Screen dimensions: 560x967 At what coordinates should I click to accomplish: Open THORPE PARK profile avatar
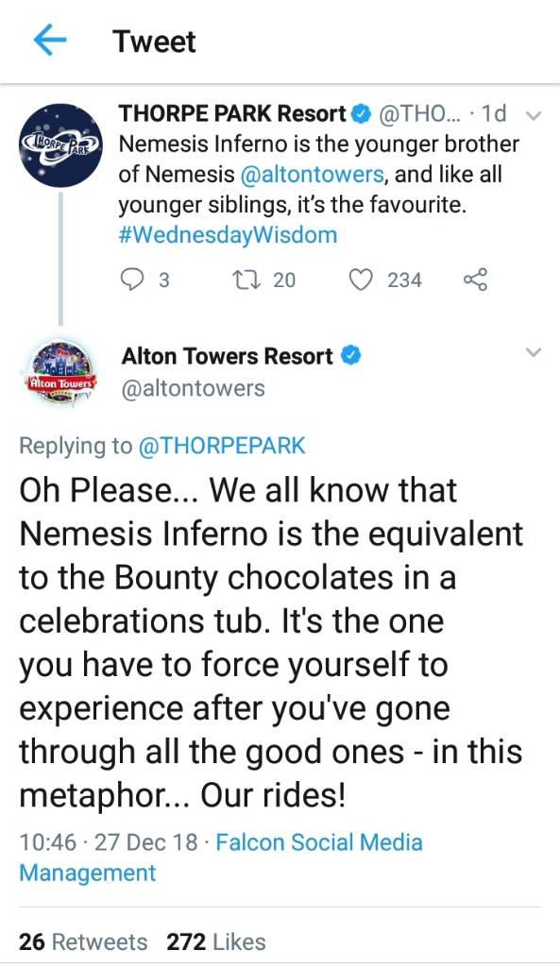[x=60, y=145]
